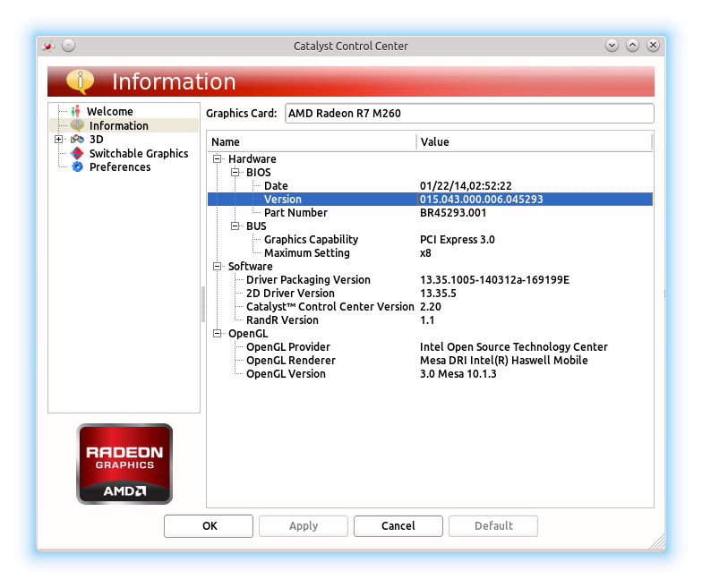Click the pin button in title bar
The width and height of the screenshot is (702, 588).
tap(68, 45)
